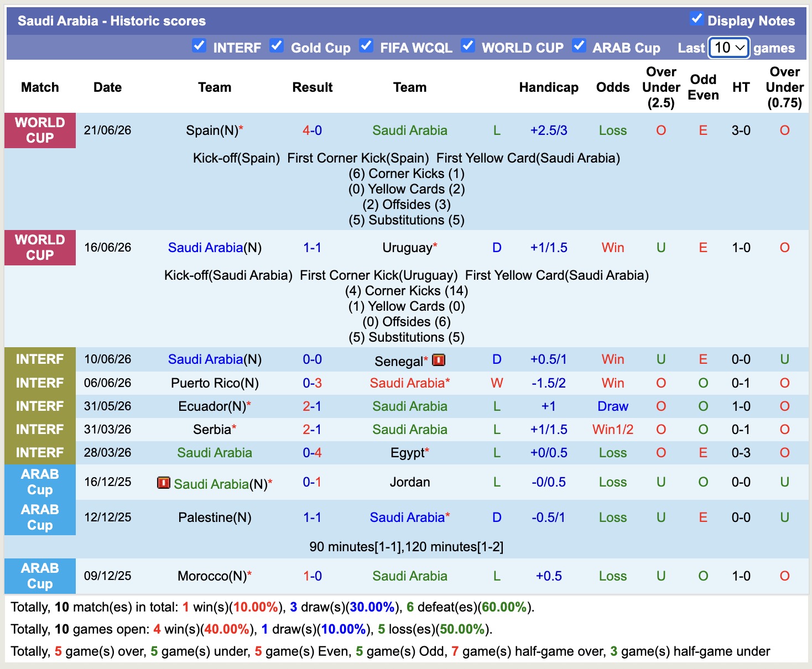Open the Jordan team link
The image size is (812, 669).
(x=410, y=482)
